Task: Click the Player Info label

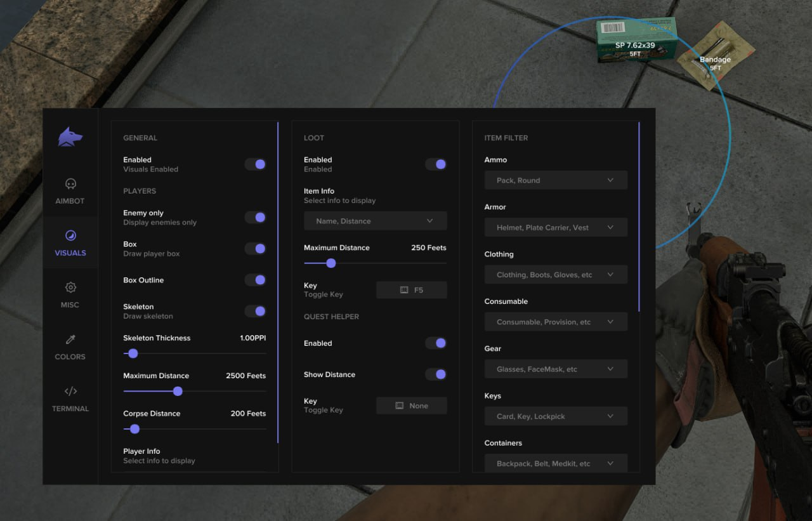Action: 141,451
